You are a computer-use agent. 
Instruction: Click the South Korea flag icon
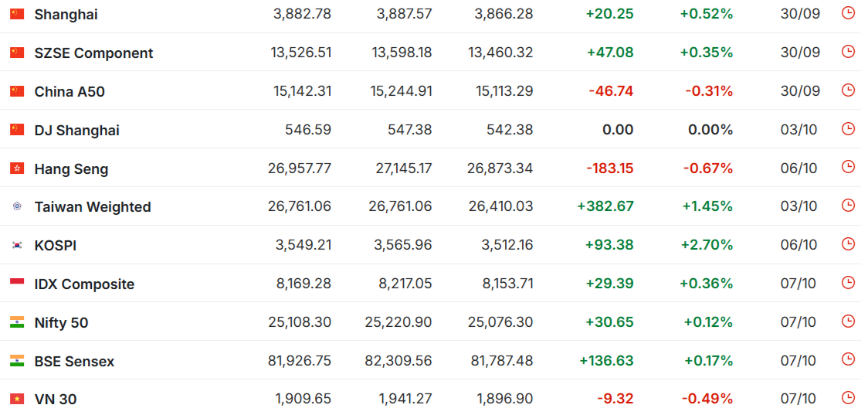(17, 245)
